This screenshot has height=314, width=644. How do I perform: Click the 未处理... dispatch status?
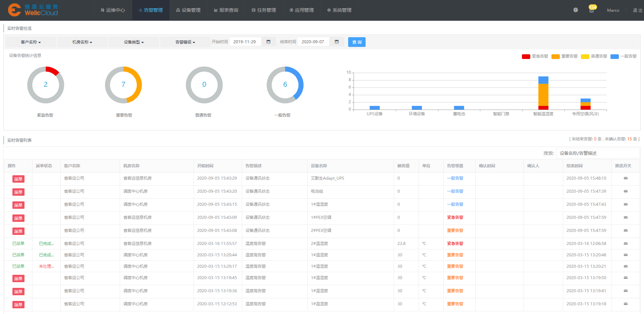coord(46,266)
